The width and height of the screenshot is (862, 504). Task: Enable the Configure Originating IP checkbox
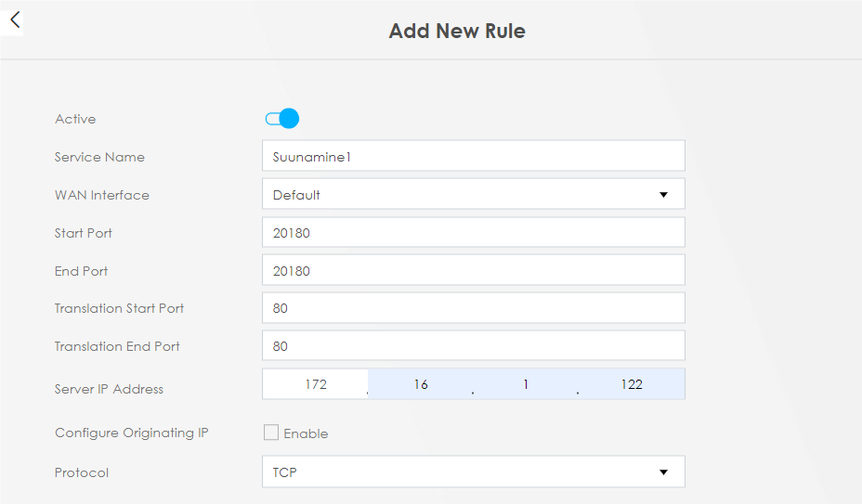point(271,433)
